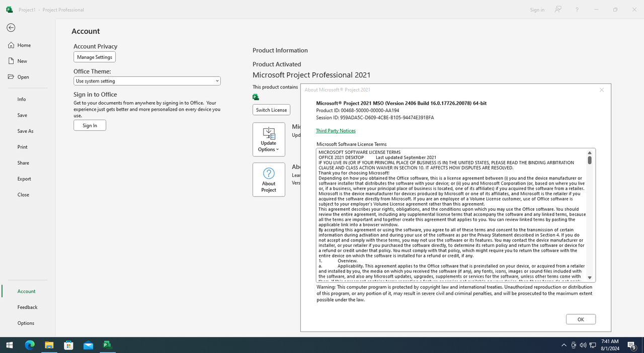Click the green Project product icon
This screenshot has height=353, width=644.
coord(256,97)
